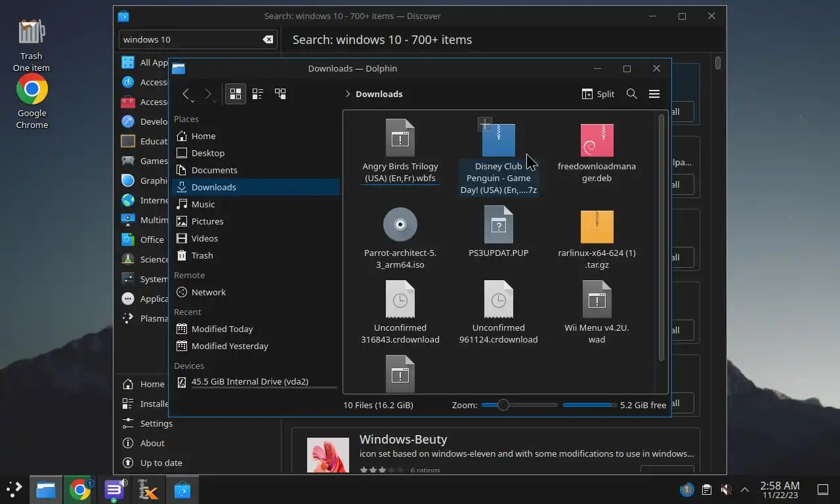Open the notifications tray icon
The width and height of the screenshot is (840, 504).
(686, 490)
